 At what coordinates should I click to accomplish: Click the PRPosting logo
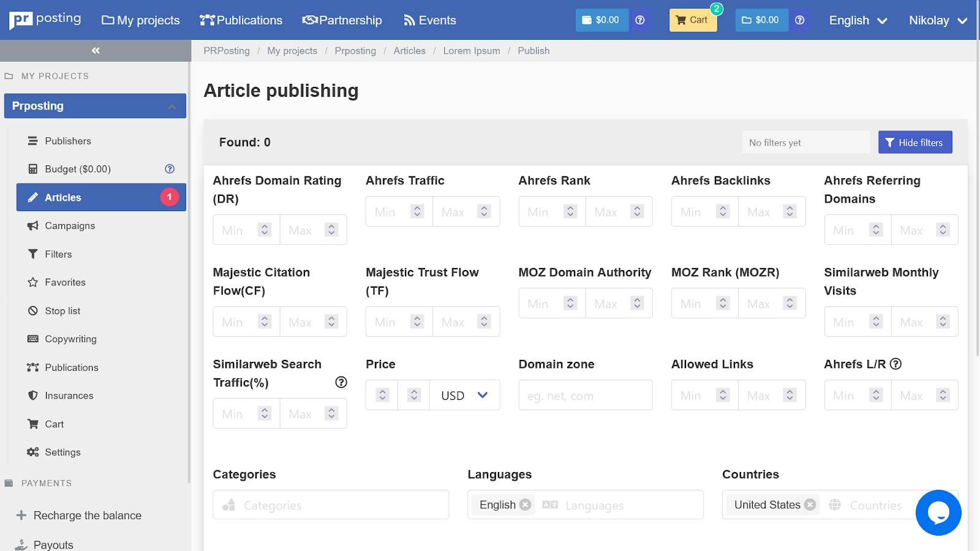click(45, 20)
